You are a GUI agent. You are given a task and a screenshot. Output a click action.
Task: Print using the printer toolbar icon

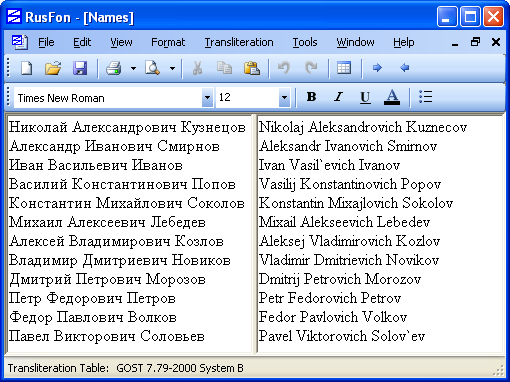coord(114,68)
